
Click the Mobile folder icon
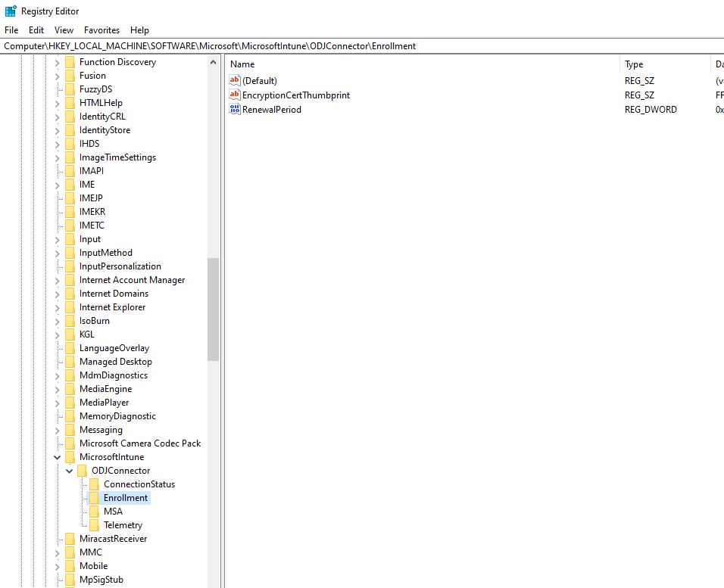(70, 566)
